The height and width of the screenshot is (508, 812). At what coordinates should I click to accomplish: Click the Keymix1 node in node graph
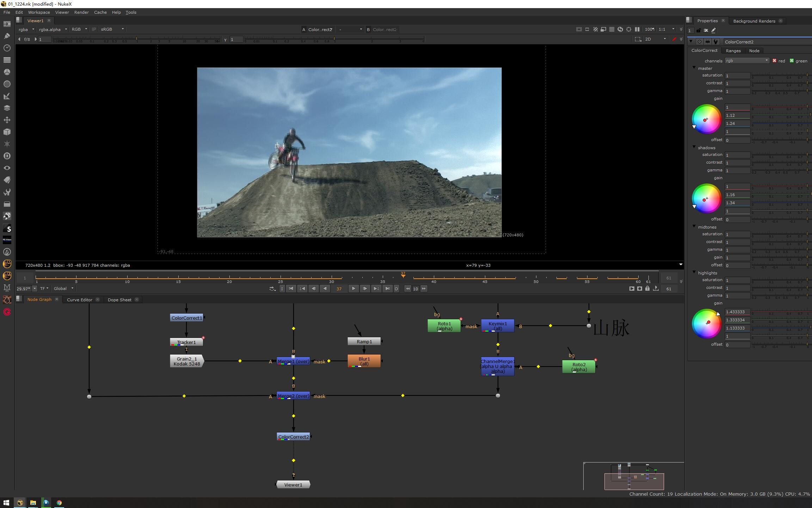point(497,326)
